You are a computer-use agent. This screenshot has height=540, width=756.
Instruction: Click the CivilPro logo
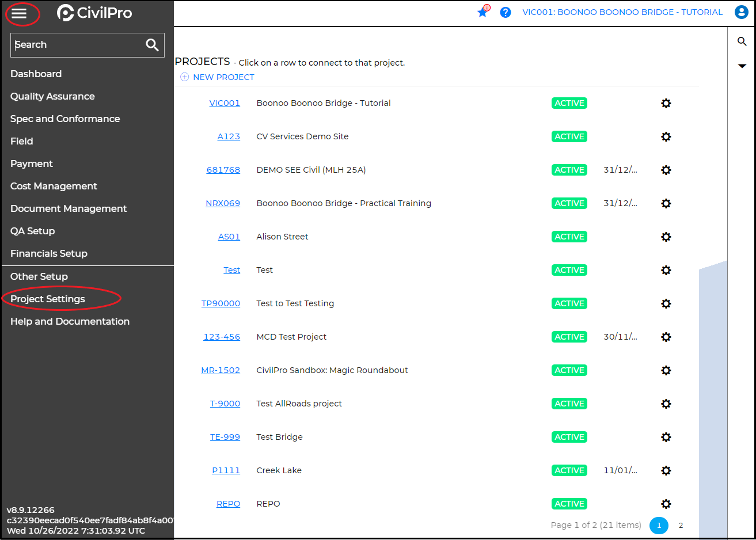point(95,13)
